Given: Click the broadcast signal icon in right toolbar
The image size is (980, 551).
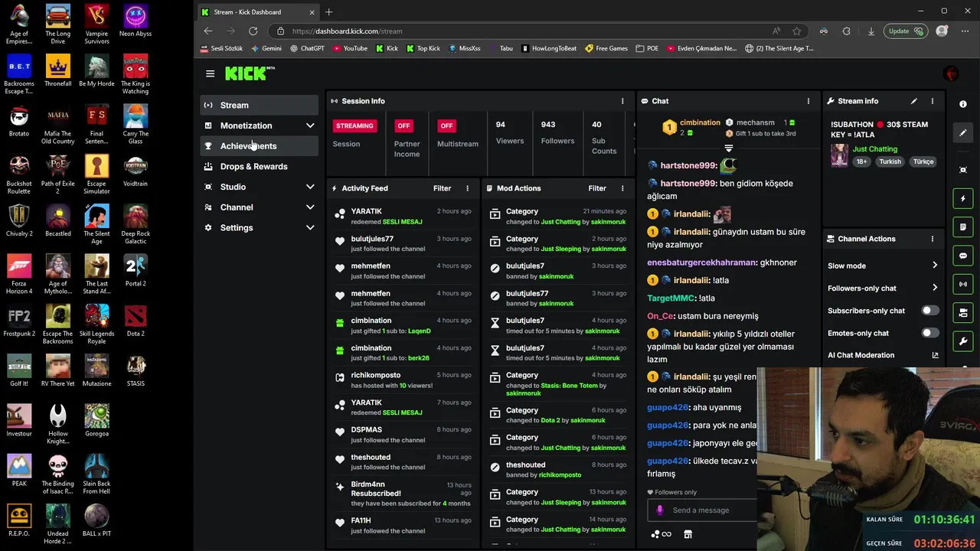Looking at the screenshot, I should pos(963,284).
